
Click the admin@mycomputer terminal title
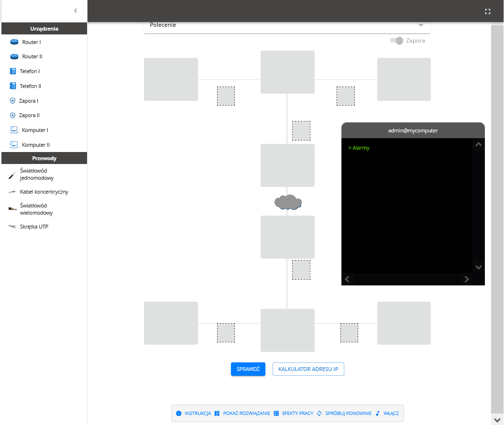413,131
